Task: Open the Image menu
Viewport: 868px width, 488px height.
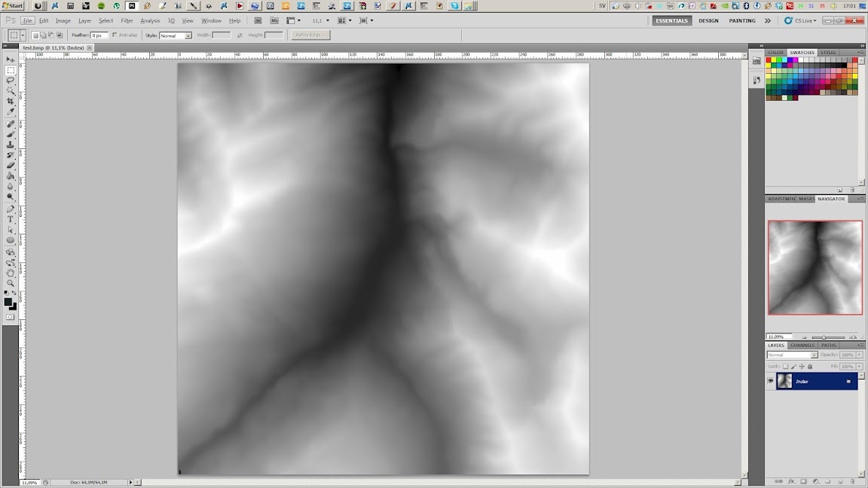Action: tap(63, 20)
